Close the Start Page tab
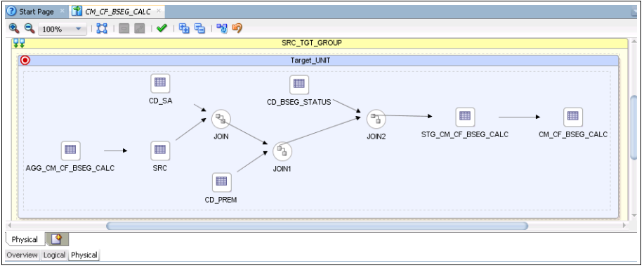Viewport: 644px width, 268px height. pos(63,11)
